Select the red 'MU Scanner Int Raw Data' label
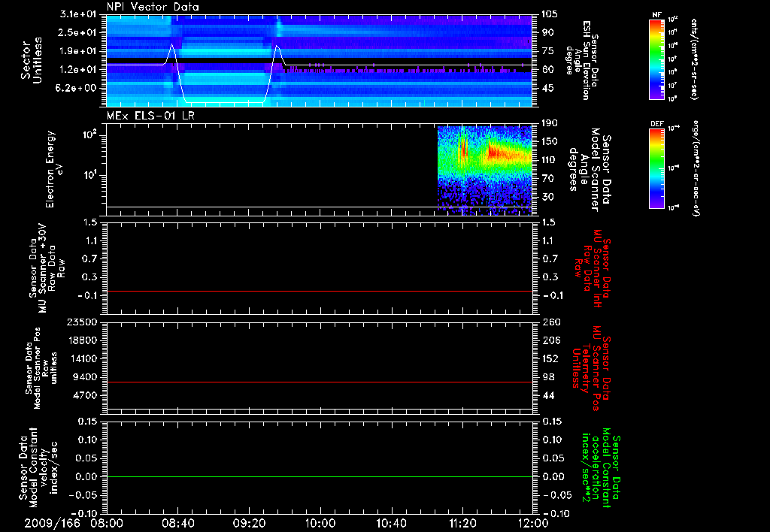The width and height of the screenshot is (770, 532). 593,268
